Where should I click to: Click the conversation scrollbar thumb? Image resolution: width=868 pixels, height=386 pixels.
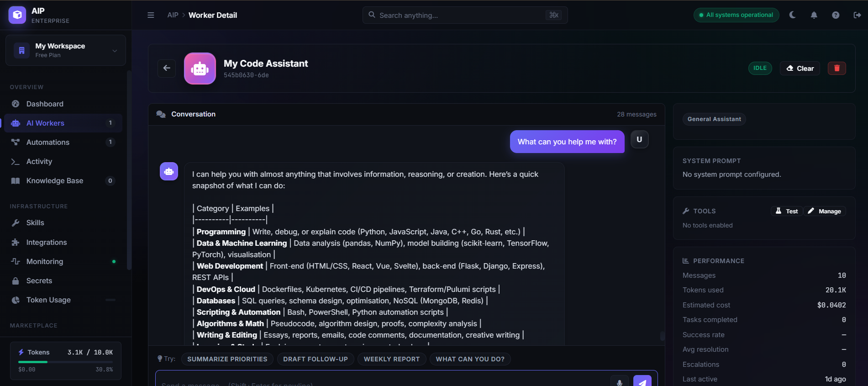pyautogui.click(x=662, y=336)
